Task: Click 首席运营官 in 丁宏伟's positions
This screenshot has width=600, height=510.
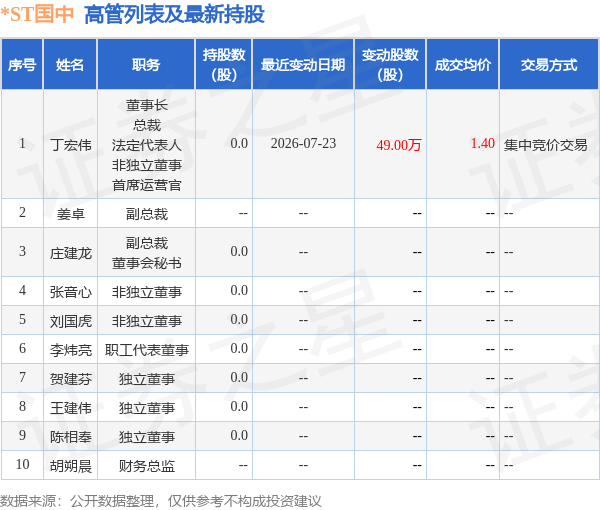Action: coord(147,185)
